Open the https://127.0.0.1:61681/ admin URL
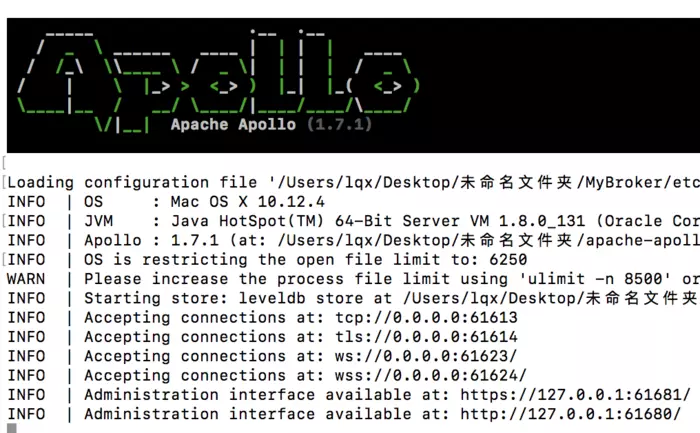Viewport: 700px width, 433px height. coord(576,395)
